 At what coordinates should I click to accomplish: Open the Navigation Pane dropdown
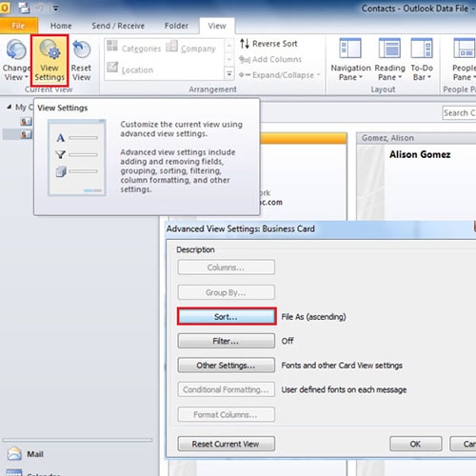tap(350, 60)
